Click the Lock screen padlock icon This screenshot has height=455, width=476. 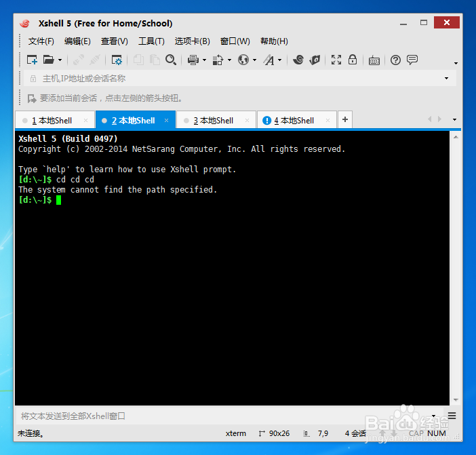(x=353, y=60)
